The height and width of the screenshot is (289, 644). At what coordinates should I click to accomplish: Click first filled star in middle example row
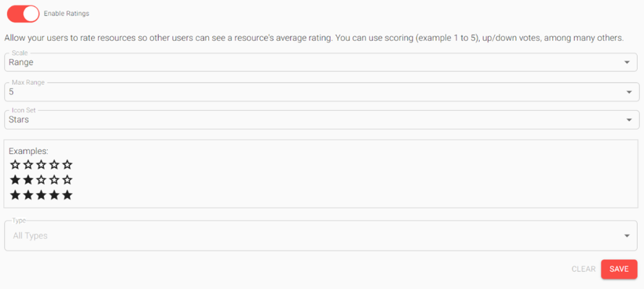click(x=15, y=180)
